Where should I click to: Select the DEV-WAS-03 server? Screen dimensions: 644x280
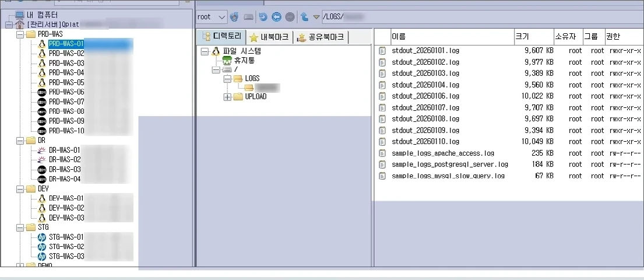point(66,218)
